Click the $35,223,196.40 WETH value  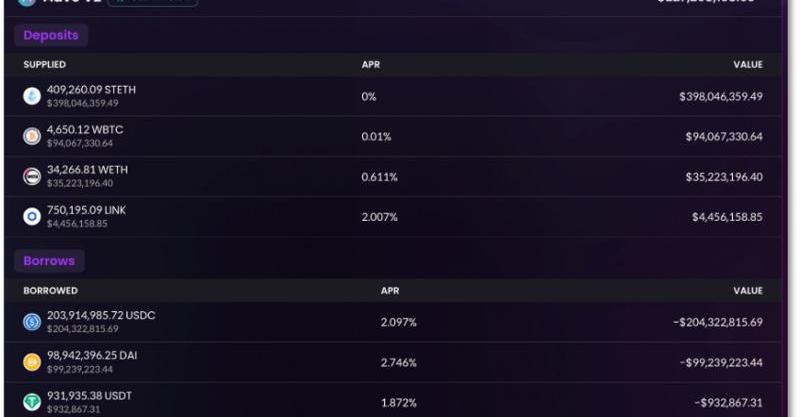tap(724, 177)
